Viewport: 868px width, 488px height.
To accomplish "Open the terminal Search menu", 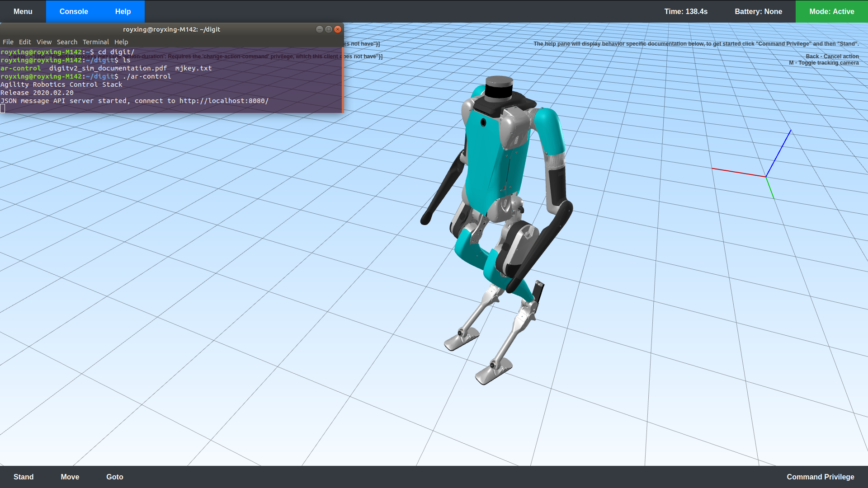I will 67,42.
